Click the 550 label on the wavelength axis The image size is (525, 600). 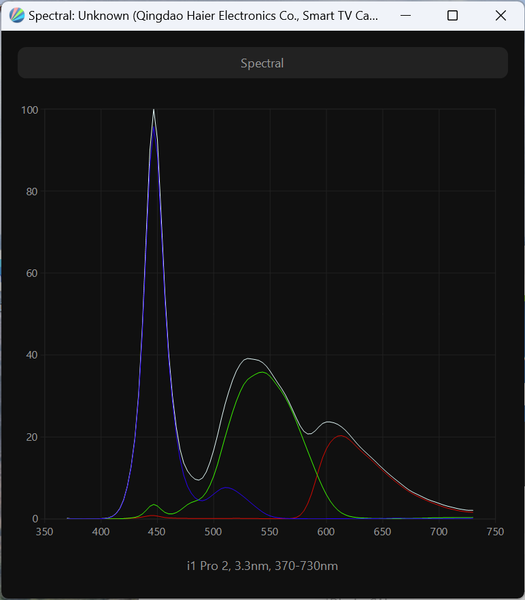pos(269,532)
